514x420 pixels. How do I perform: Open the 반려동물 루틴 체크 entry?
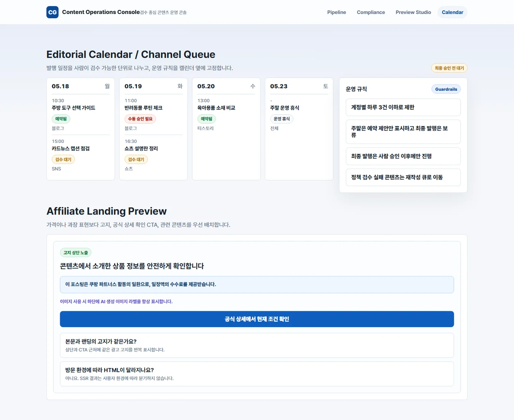[144, 108]
